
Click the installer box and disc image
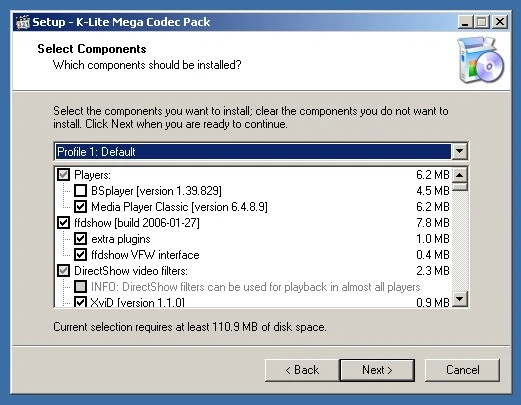481,60
